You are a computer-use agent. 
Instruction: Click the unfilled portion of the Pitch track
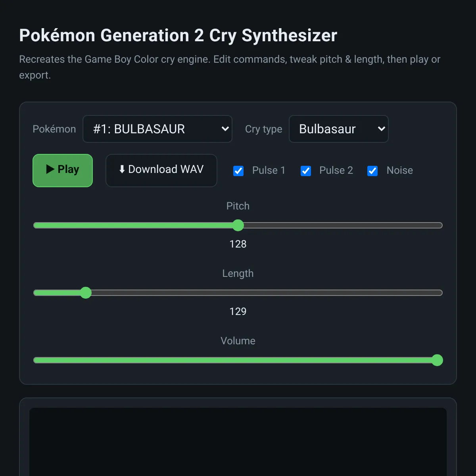pyautogui.click(x=343, y=225)
